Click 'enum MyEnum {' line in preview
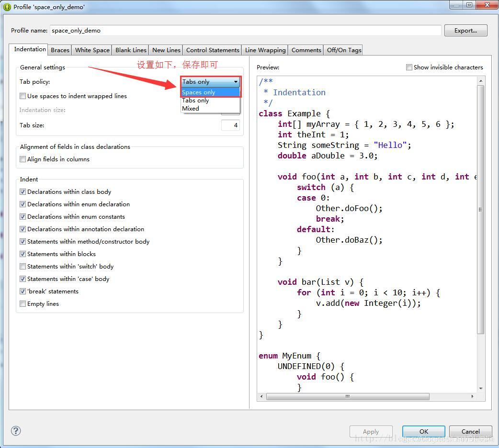The width and height of the screenshot is (499, 448). click(x=290, y=356)
